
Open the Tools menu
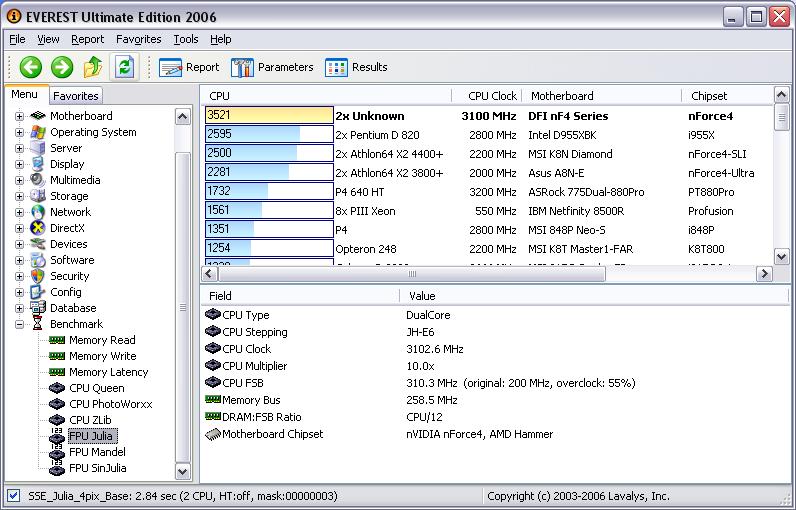coord(186,39)
